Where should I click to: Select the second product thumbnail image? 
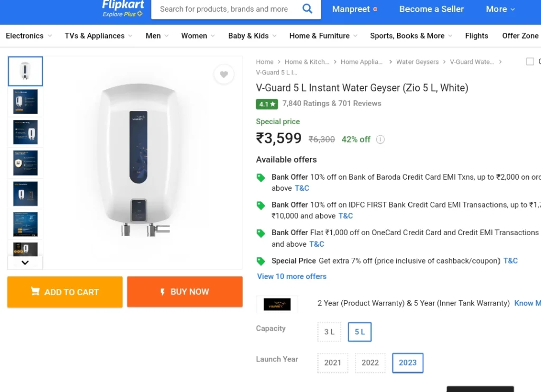tap(25, 102)
